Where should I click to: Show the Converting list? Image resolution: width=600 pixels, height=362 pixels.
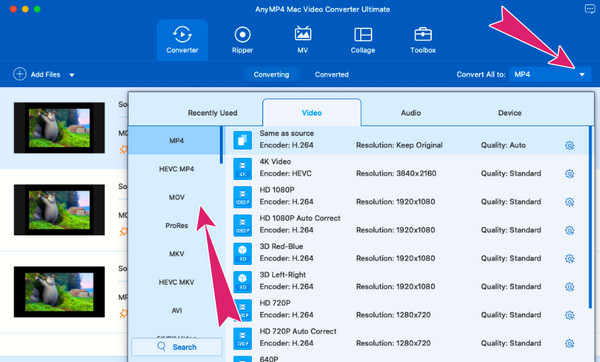(271, 74)
